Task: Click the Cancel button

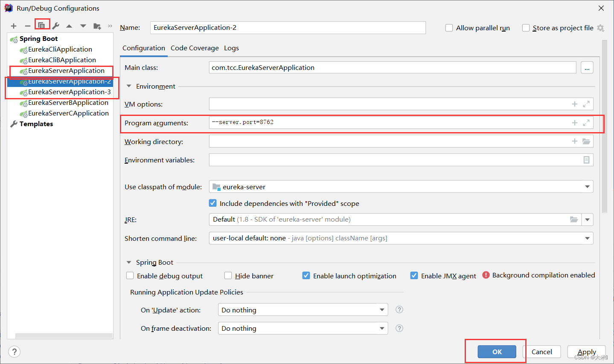Action: click(542, 352)
